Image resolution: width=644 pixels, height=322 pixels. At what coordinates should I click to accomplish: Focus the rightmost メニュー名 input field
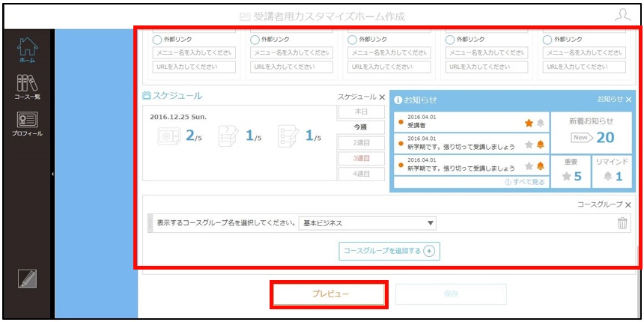(584, 52)
